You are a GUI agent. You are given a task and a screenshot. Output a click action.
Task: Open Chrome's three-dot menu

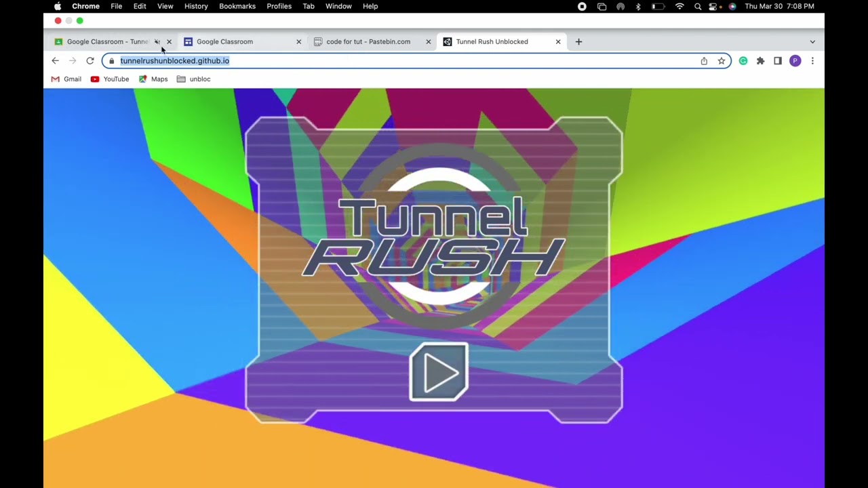(x=812, y=61)
